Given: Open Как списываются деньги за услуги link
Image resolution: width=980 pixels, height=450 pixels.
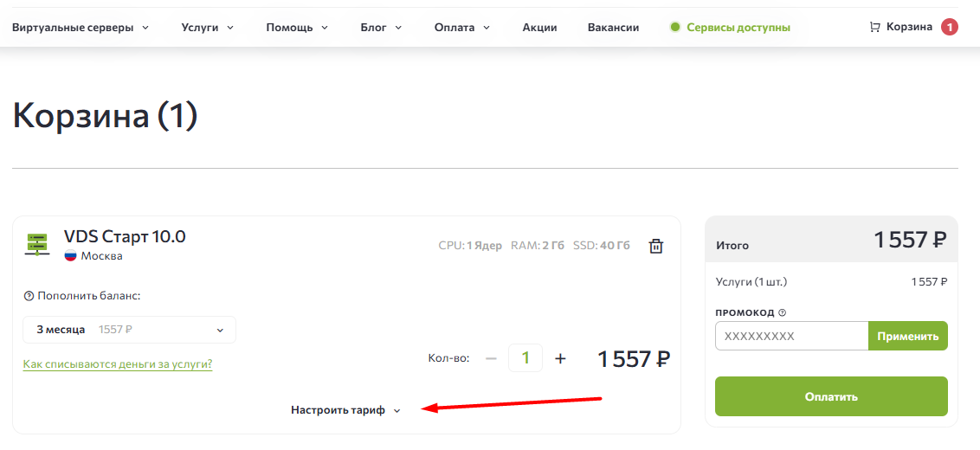Looking at the screenshot, I should pyautogui.click(x=118, y=363).
